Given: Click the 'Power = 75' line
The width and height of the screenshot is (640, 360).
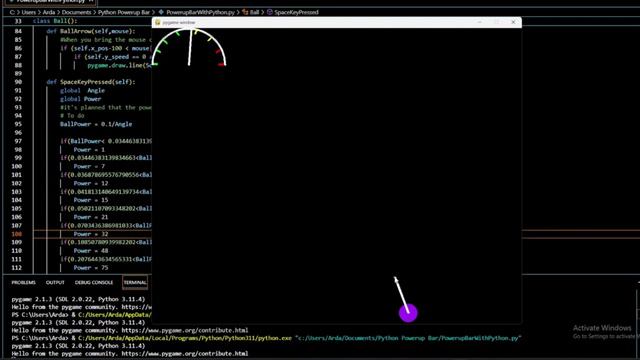Looking at the screenshot, I should point(91,268).
